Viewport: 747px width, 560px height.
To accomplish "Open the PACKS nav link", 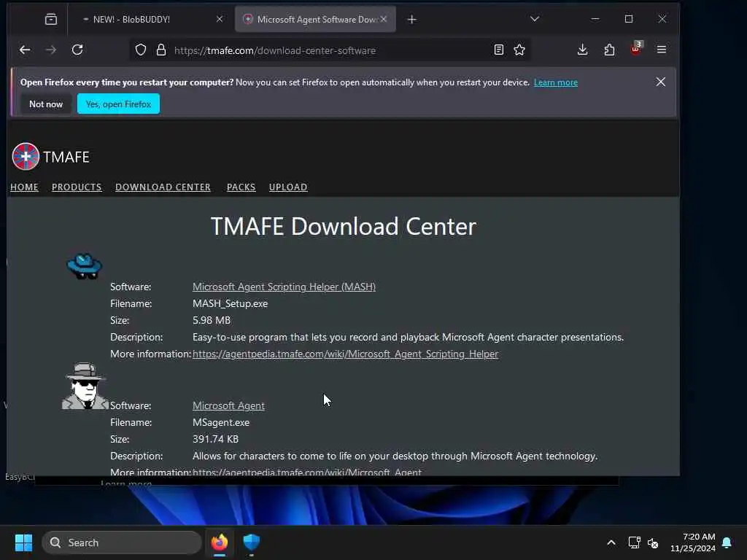I will pos(241,187).
